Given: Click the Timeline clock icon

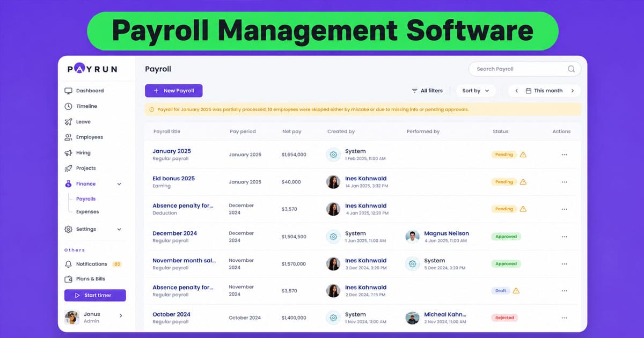Looking at the screenshot, I should (68, 106).
